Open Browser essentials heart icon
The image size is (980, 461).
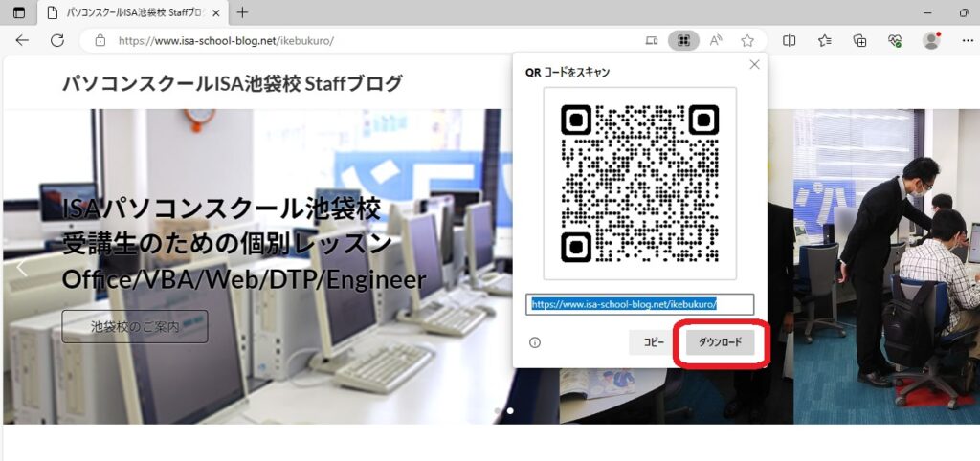pos(895,40)
